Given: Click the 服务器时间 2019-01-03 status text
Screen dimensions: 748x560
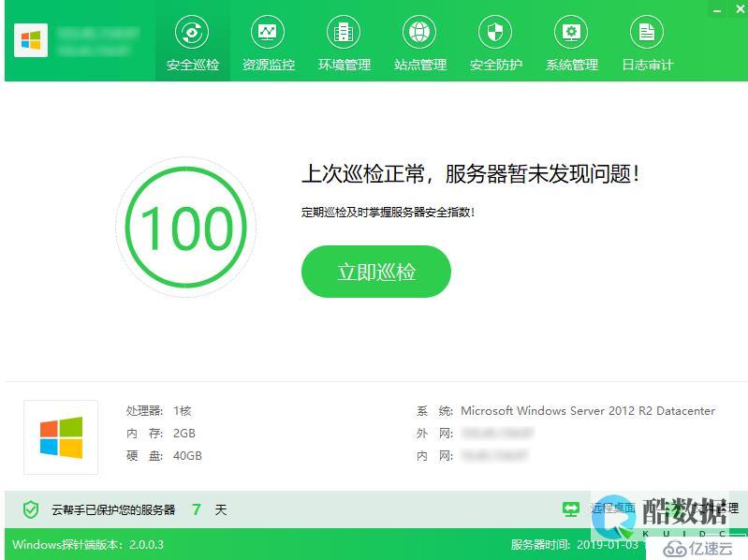Looking at the screenshot, I should 575,544.
